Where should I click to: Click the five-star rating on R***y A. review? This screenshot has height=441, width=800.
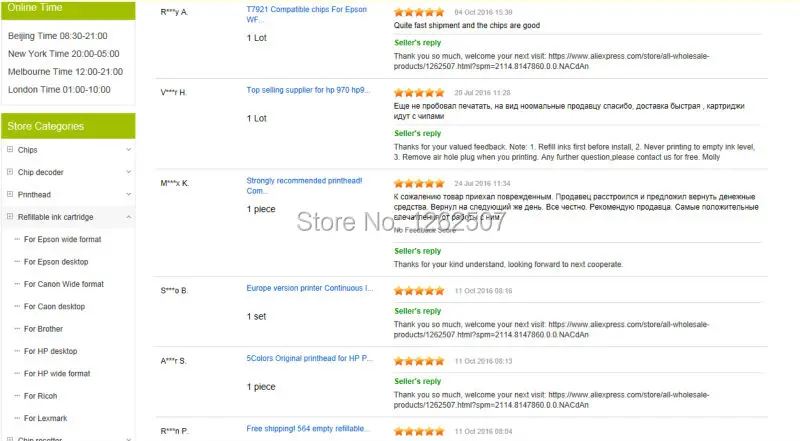[x=419, y=12]
